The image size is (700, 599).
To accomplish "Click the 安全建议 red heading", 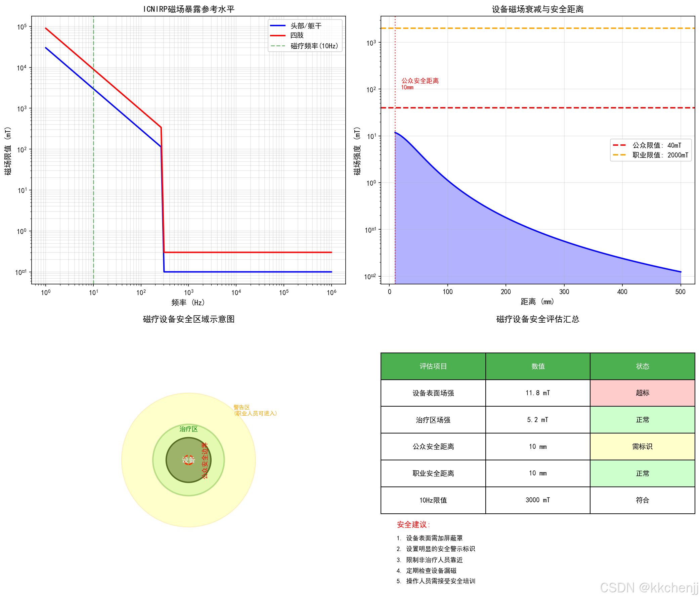I will point(413,524).
